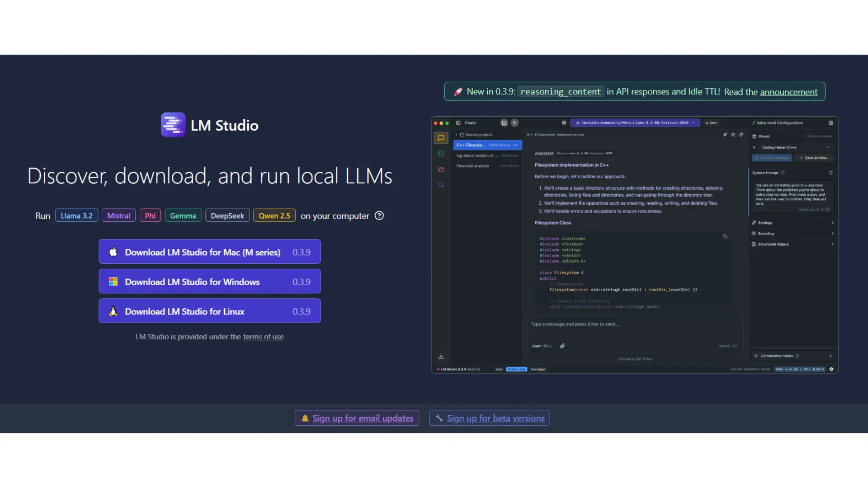
Task: Toggle the right panel icon next to Advanced Configuration
Action: [x=831, y=123]
